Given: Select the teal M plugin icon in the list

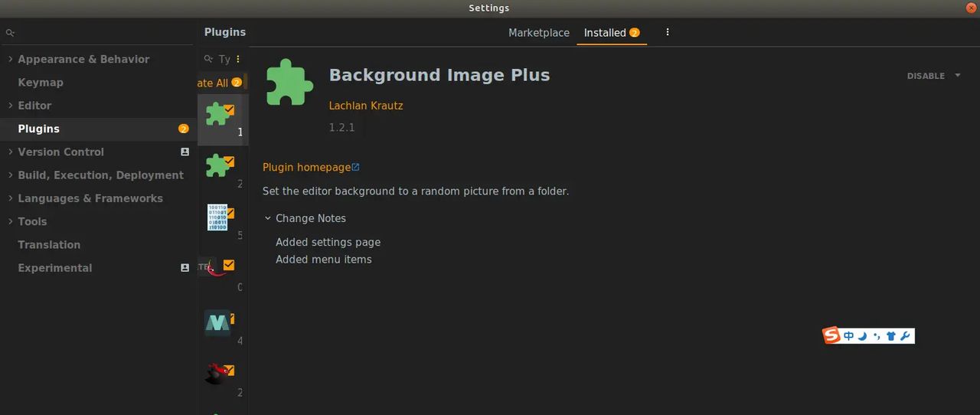Looking at the screenshot, I should 217,323.
